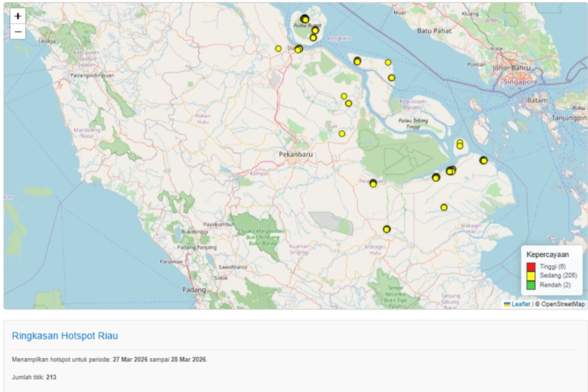The image size is (588, 392).
Task: Open the Leaflet attribution link
Action: [x=520, y=304]
